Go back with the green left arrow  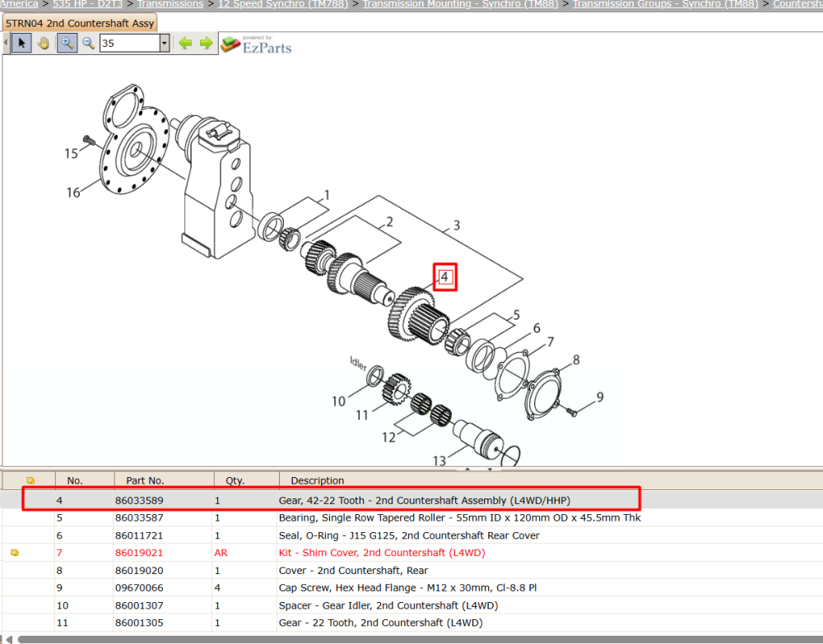click(184, 43)
